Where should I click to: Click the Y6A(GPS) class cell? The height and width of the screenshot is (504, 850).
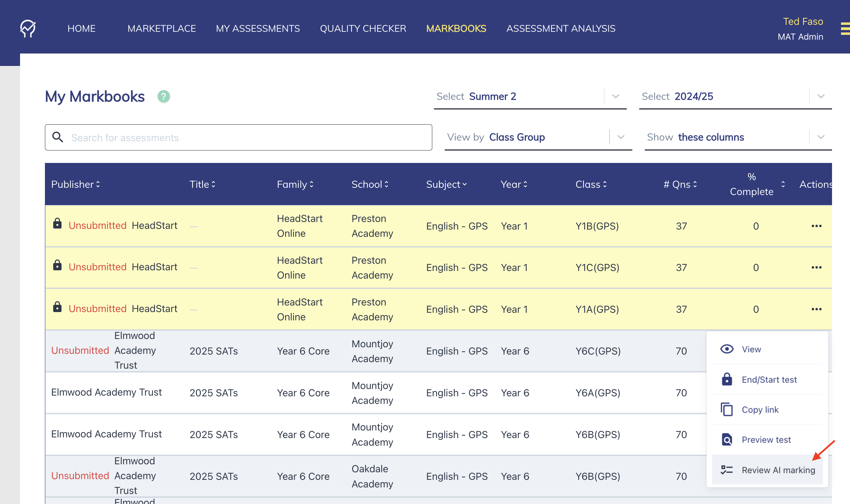coord(598,393)
